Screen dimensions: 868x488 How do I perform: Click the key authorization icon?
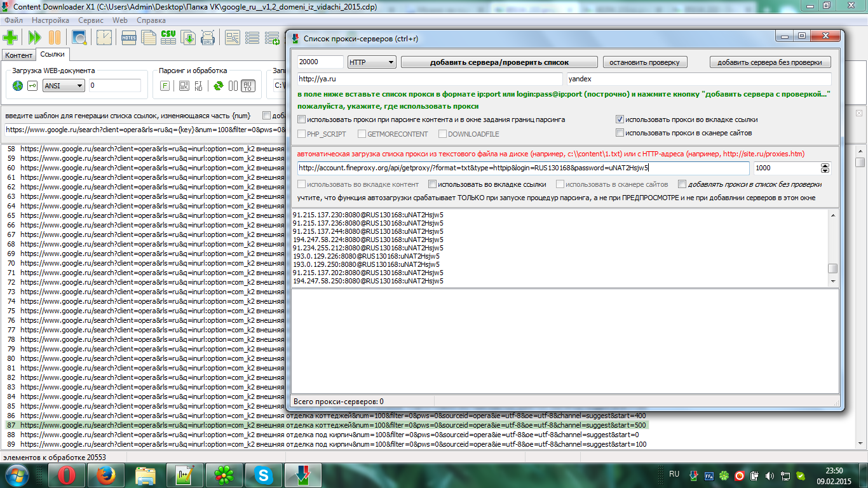click(32, 86)
